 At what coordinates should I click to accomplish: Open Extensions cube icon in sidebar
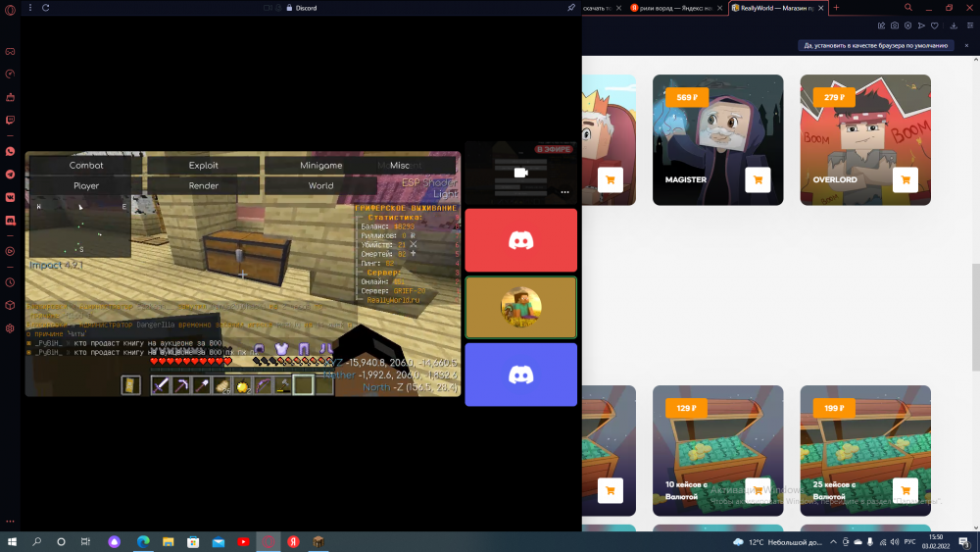click(10, 305)
